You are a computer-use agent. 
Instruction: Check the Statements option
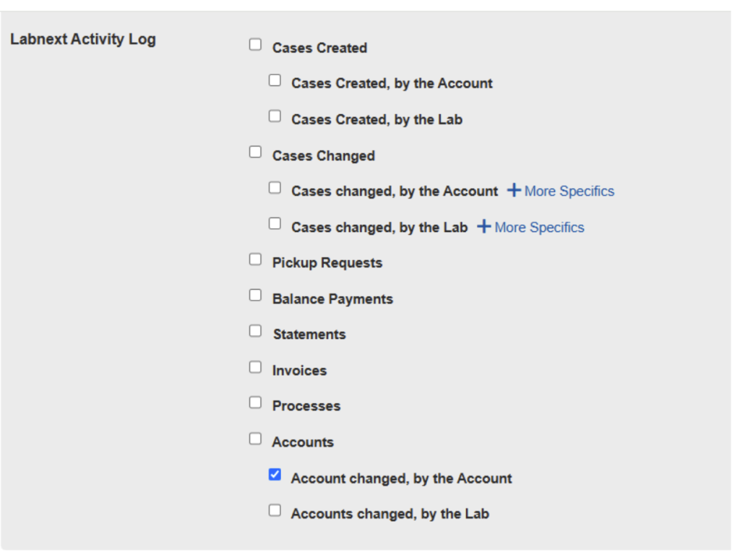(255, 331)
